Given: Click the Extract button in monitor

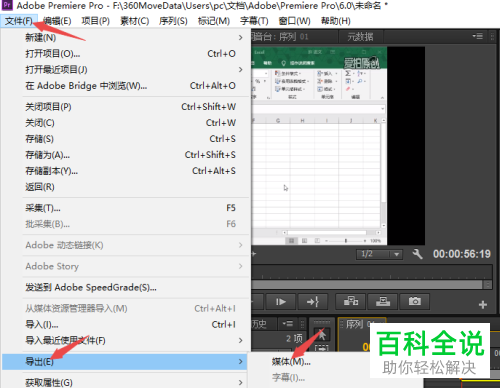Looking at the screenshot, I should (x=383, y=302).
